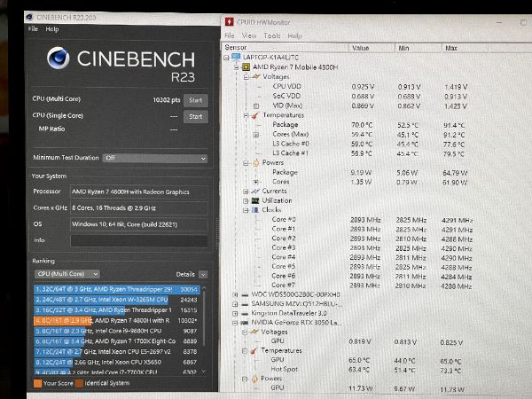
Task: Click the Cinebench title bar icon
Action: [30, 17]
